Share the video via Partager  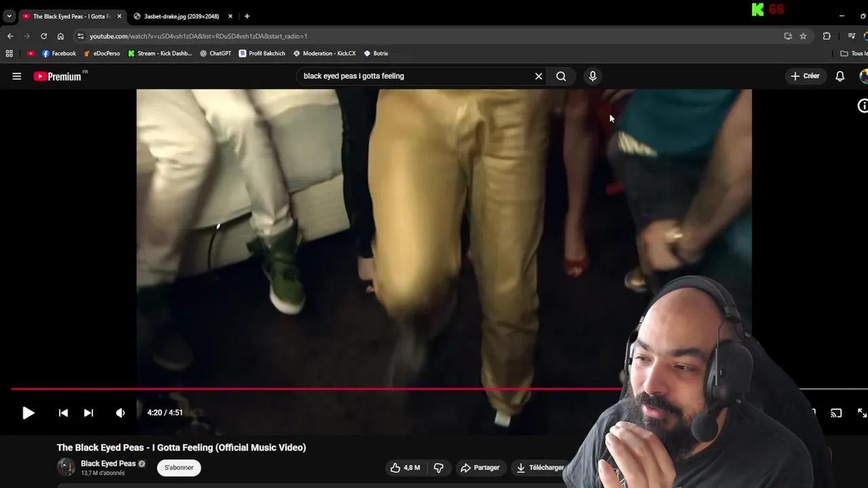coord(480,468)
